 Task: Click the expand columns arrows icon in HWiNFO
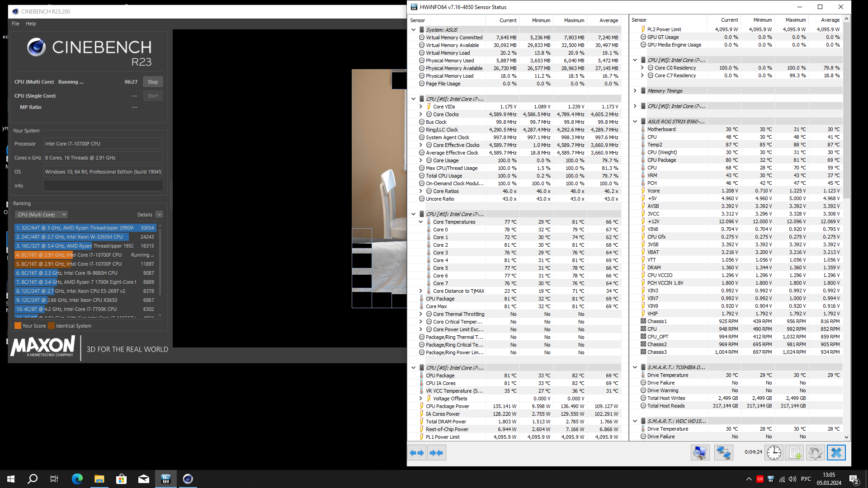tap(417, 453)
